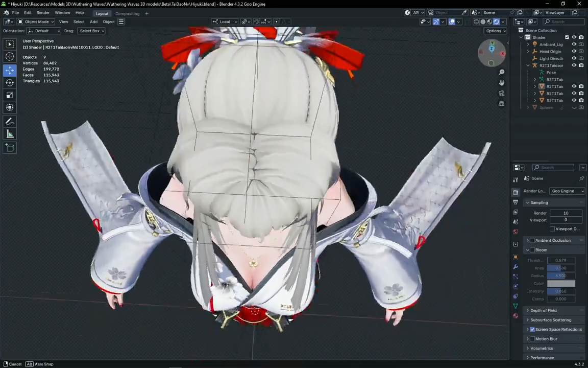Disable Light Directic render camera icon

(x=581, y=58)
